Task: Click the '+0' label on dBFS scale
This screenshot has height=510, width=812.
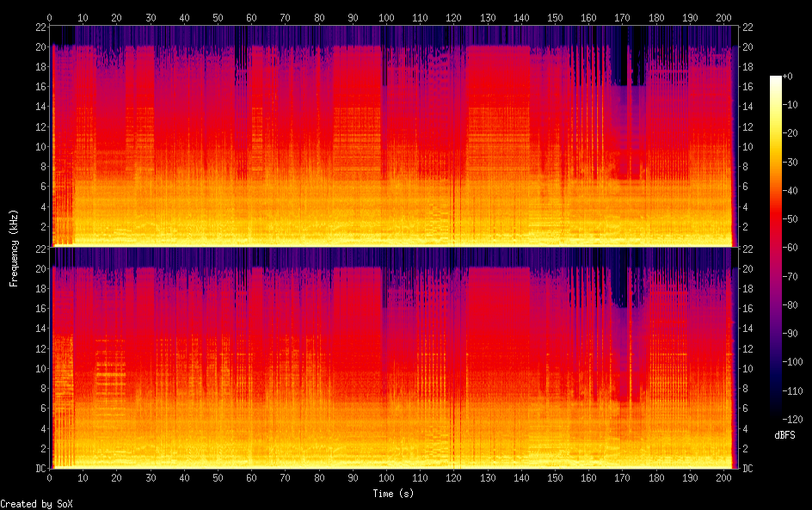Action: point(789,77)
